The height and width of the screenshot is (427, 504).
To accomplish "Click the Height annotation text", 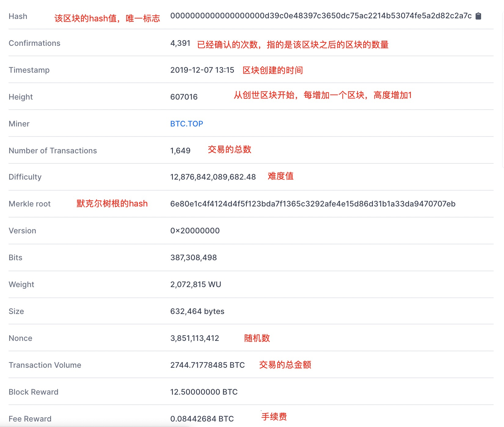I will coord(322,95).
